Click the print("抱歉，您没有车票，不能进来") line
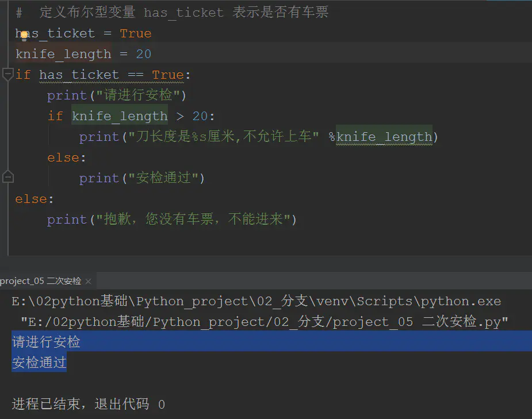Screen dimensions: 532x419 [172, 220]
